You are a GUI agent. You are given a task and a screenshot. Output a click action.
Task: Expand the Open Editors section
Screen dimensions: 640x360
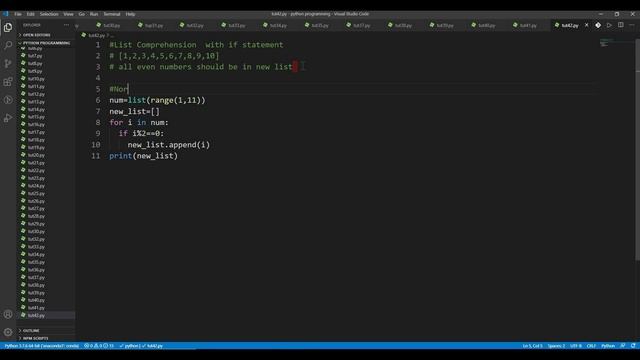coord(35,35)
